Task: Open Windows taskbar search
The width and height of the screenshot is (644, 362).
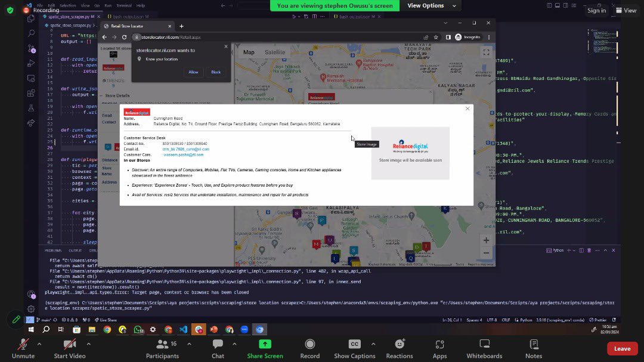Action: pyautogui.click(x=46, y=330)
